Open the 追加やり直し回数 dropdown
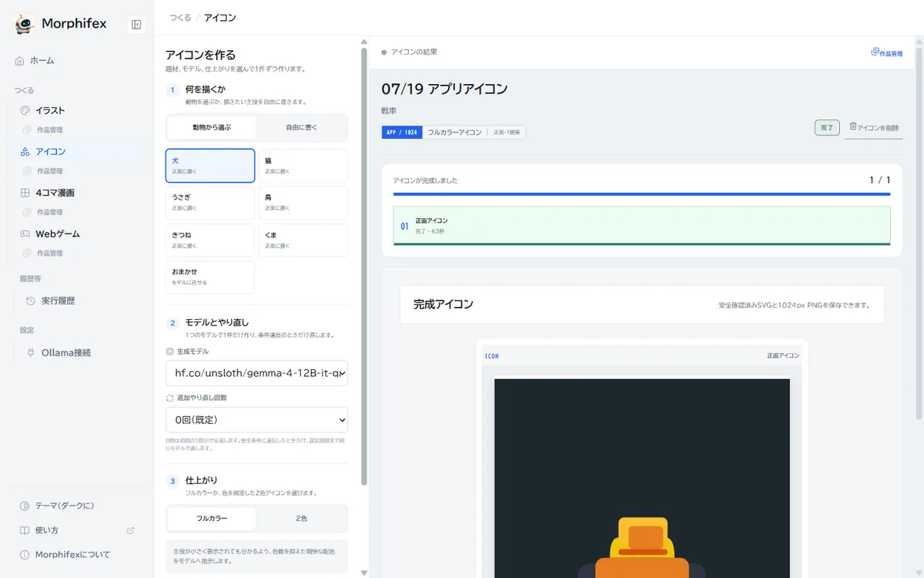 (256, 420)
